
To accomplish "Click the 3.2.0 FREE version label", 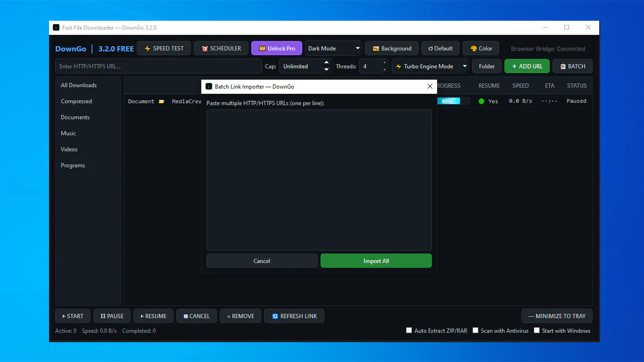I will click(116, 49).
